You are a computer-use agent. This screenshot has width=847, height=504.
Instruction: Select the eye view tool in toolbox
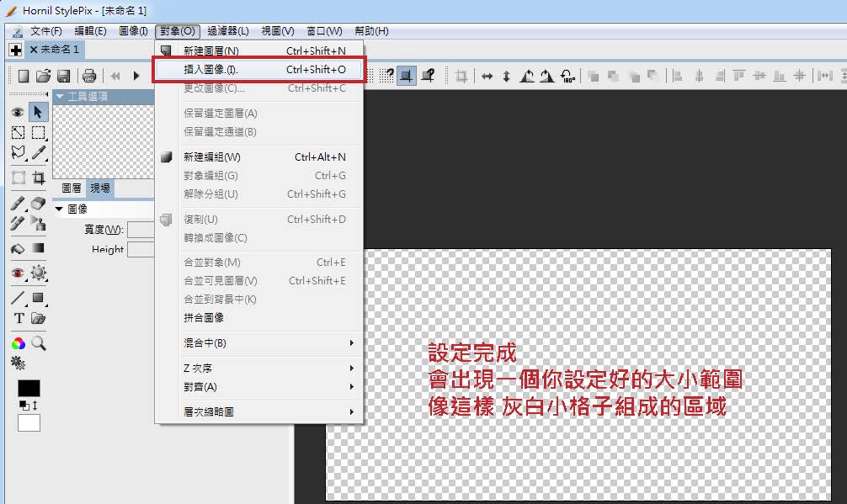(x=18, y=112)
